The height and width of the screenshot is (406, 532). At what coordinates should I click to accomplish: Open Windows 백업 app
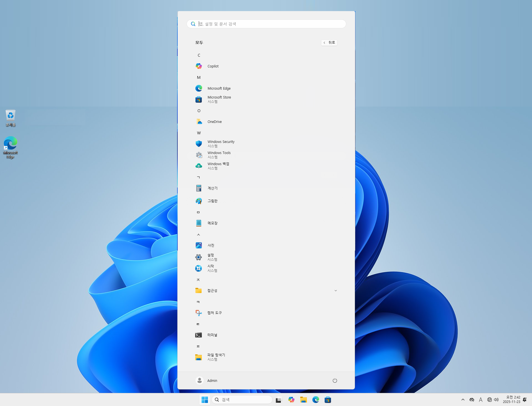[x=266, y=166]
